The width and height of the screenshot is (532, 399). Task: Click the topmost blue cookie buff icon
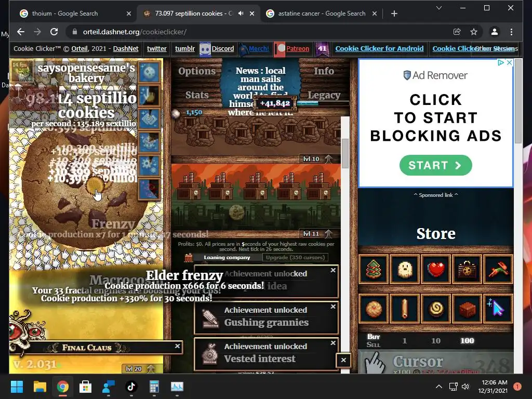(149, 72)
